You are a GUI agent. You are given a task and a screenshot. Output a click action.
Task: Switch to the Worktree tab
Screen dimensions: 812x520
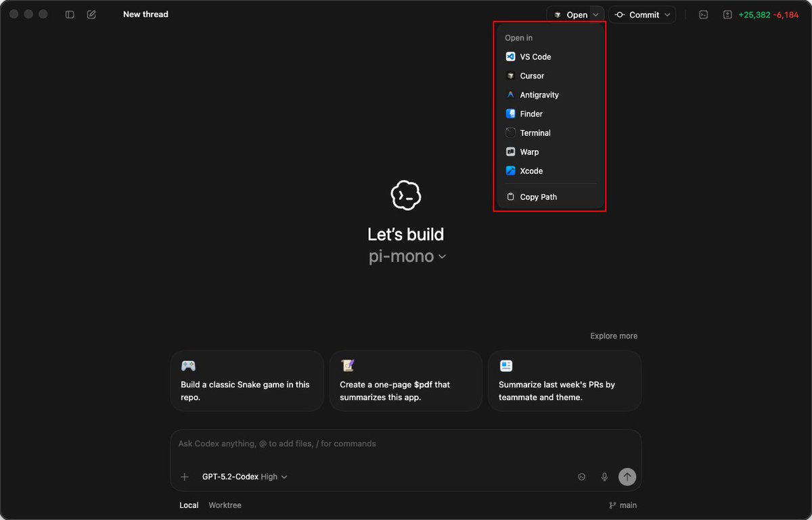(225, 505)
